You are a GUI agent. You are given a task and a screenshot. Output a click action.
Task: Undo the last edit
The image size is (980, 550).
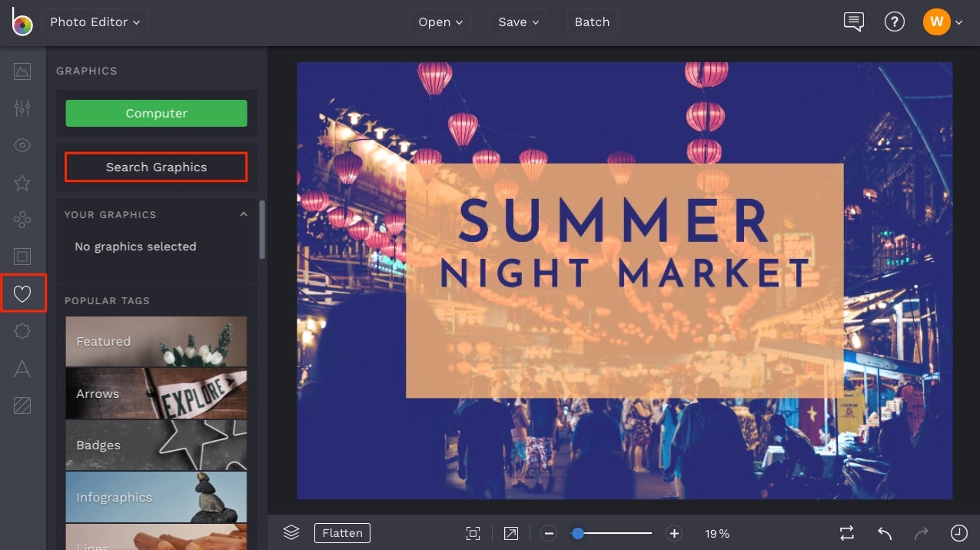884,532
